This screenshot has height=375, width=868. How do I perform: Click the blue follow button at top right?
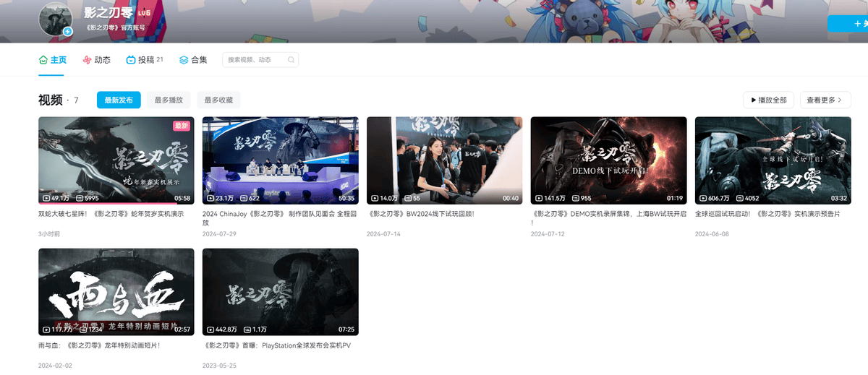[x=848, y=23]
